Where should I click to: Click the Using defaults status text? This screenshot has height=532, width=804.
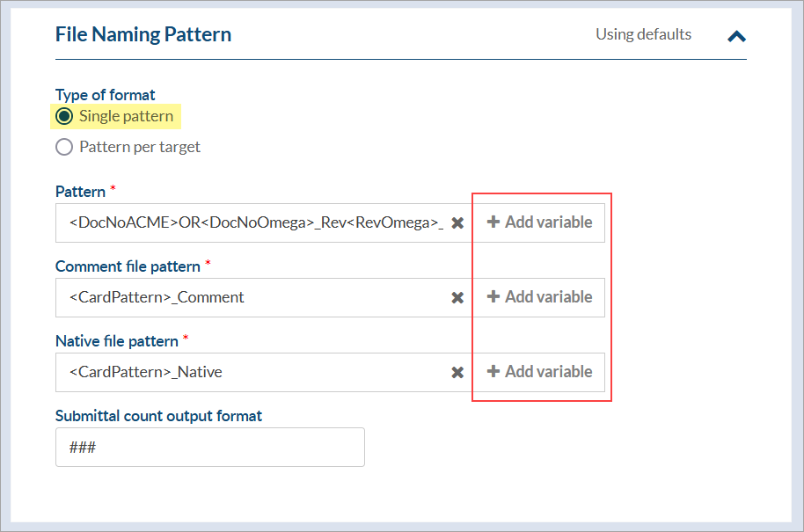pyautogui.click(x=643, y=35)
